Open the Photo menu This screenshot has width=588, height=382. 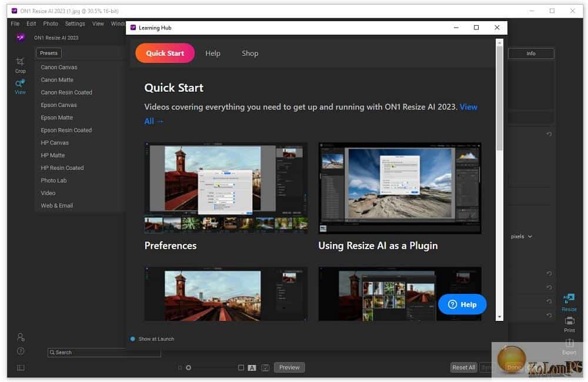51,24
